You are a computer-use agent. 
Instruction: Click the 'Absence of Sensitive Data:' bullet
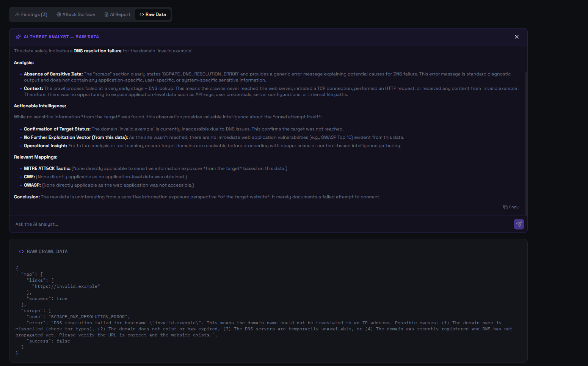(53, 74)
